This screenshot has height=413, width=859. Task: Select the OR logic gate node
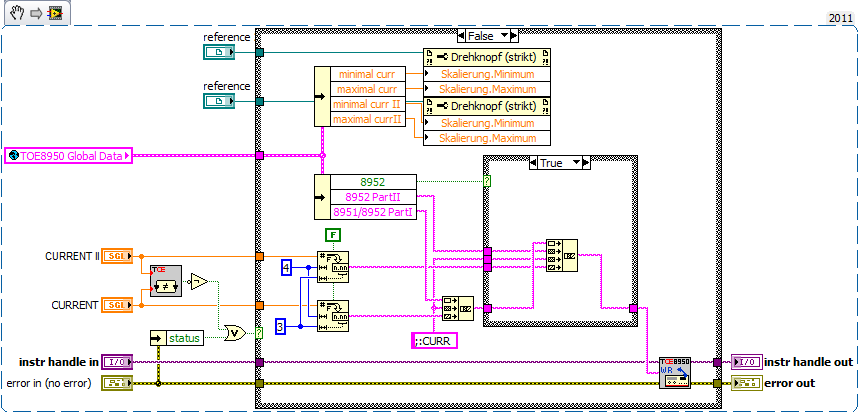click(x=234, y=332)
